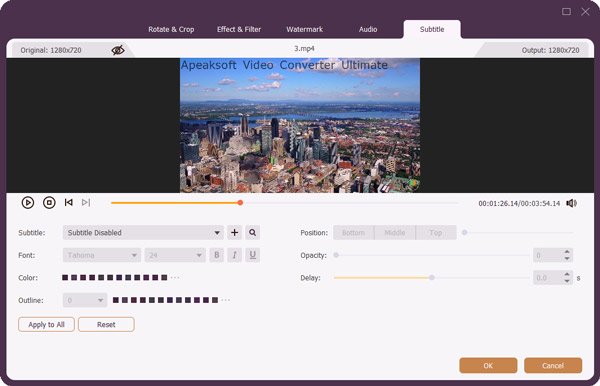Click the Position slider handle

[465, 233]
